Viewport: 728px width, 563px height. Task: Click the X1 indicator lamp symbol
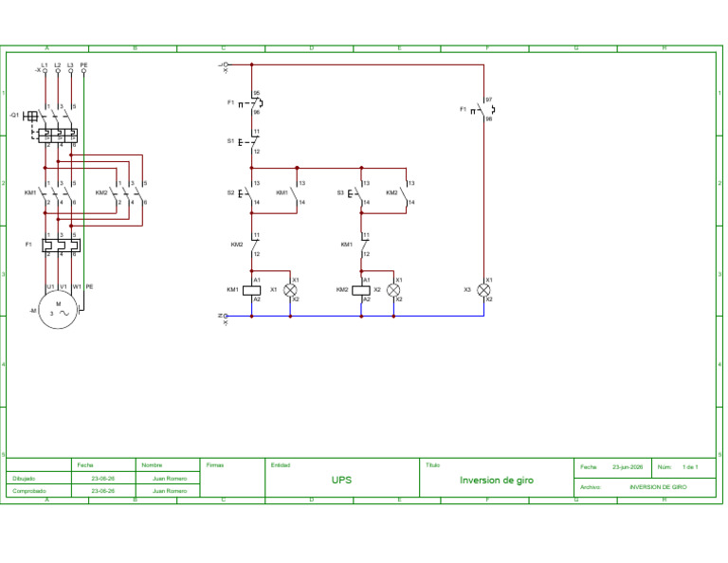[290, 291]
